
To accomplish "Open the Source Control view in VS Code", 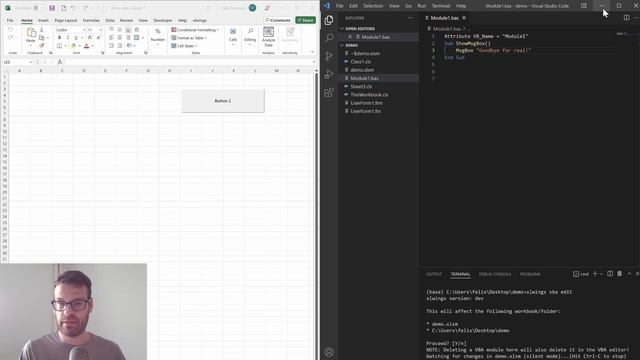I will point(329,56).
